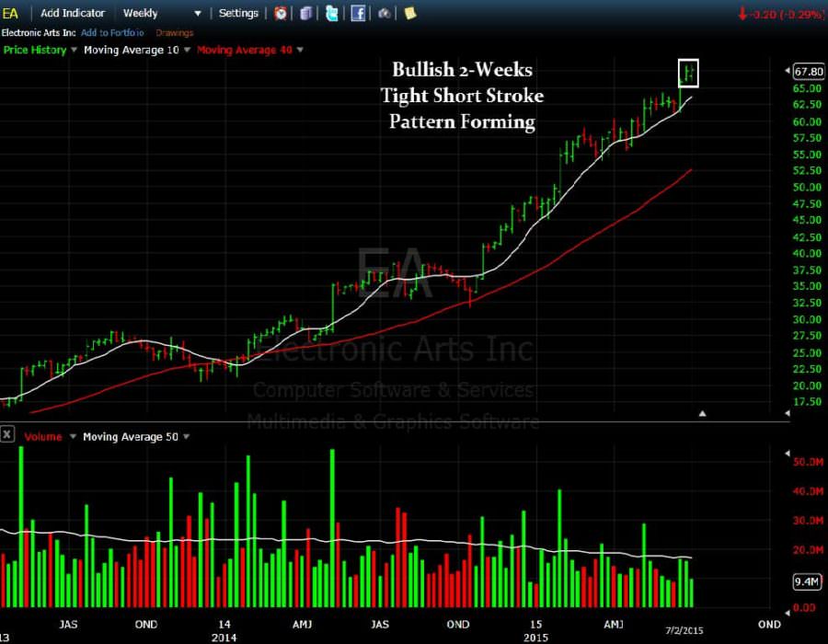Click the 67.80 current price tag
This screenshot has height=644, width=828.
coord(809,71)
